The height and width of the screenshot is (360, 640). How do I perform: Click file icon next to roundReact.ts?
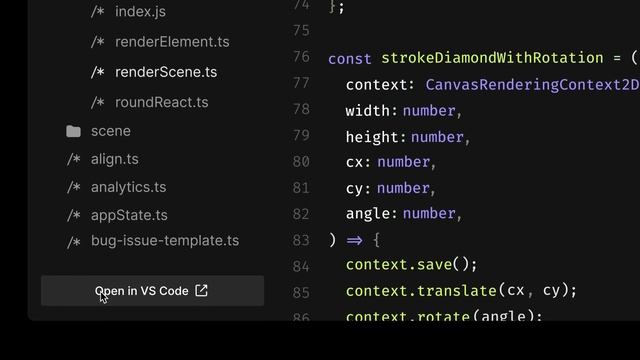click(x=98, y=102)
